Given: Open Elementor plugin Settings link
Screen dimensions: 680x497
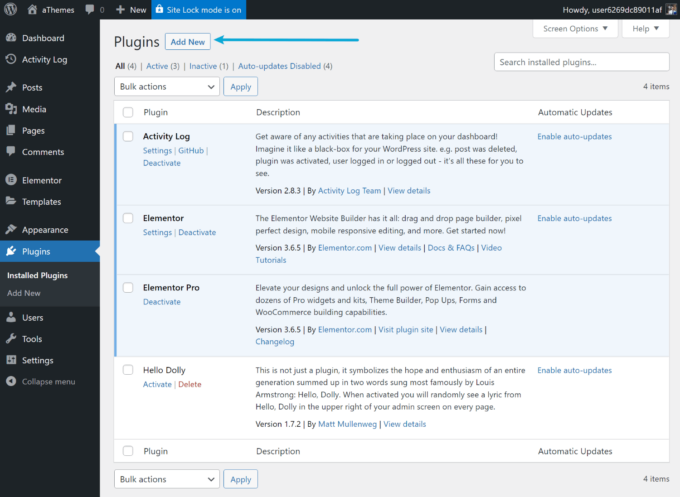Looking at the screenshot, I should pos(157,232).
